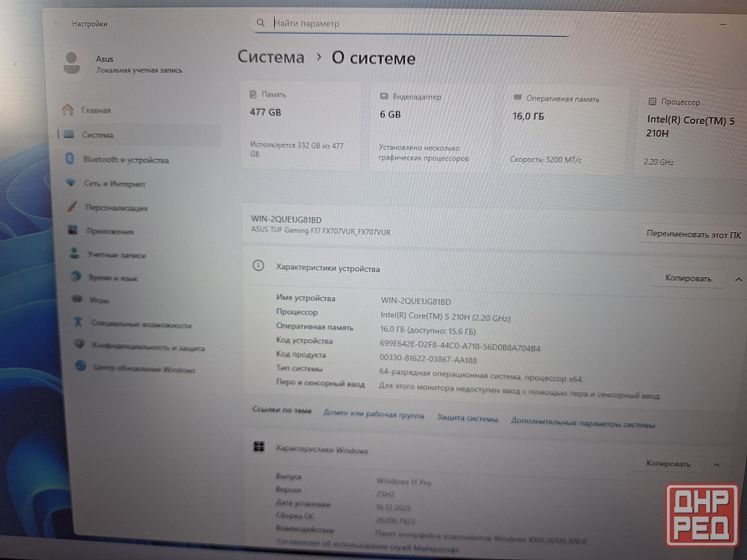Click the search magnifier icon
The image size is (747, 560).
click(261, 23)
